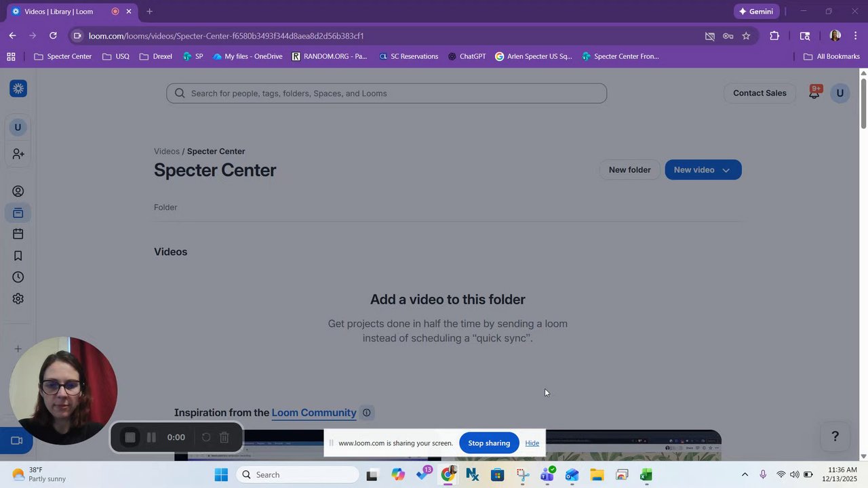
Task: Open the Drexel bookmark folder
Action: pos(156,56)
